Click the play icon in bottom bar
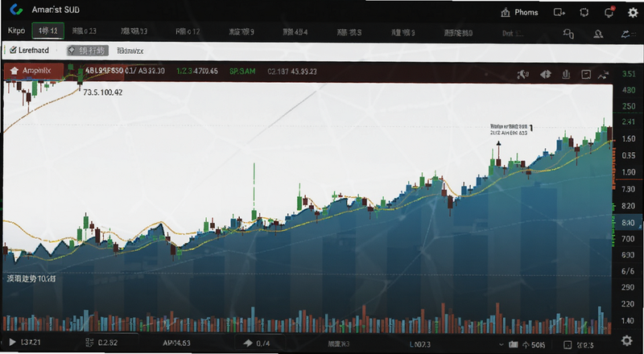The height and width of the screenshot is (354, 644). [12, 342]
